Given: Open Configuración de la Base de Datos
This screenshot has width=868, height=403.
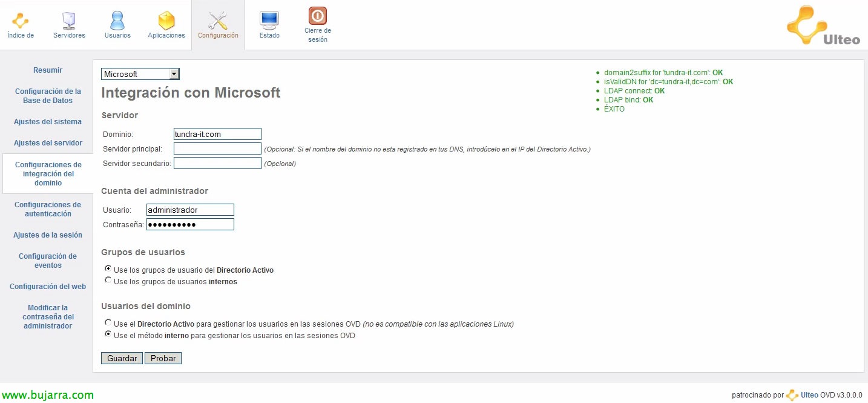Looking at the screenshot, I should click(48, 96).
